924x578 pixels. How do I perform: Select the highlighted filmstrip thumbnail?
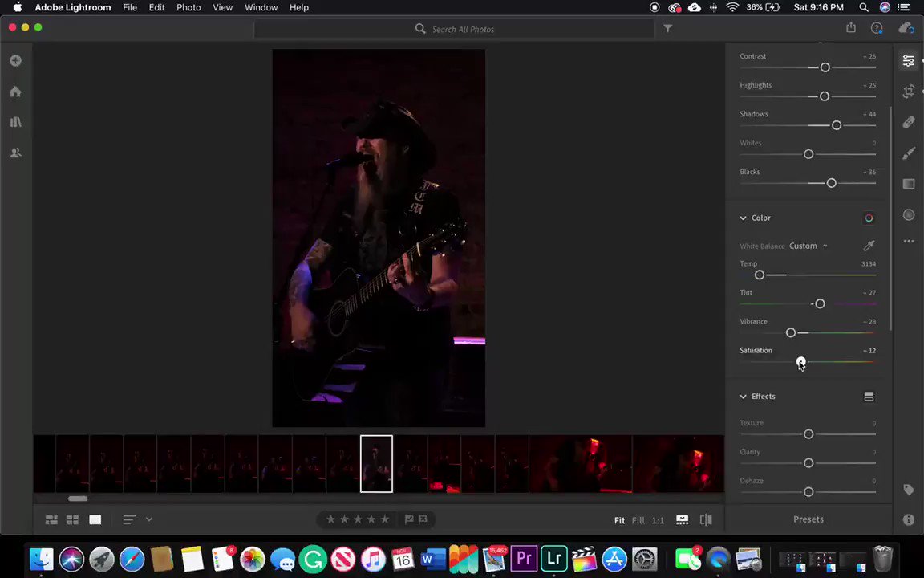376,463
